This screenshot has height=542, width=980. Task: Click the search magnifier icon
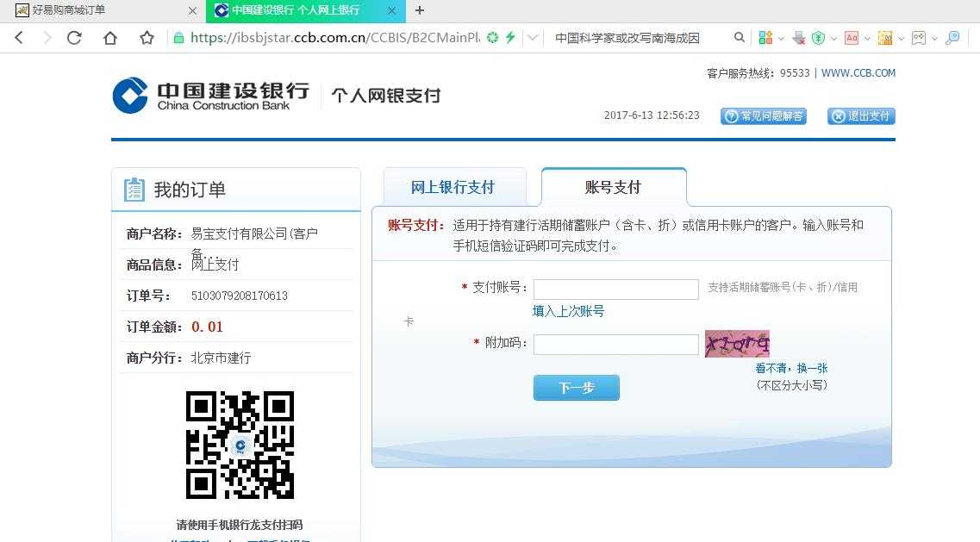click(740, 38)
